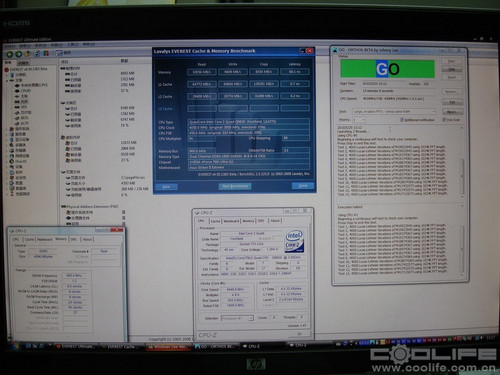Toggle the Tray Icon checkbox in ORTHOS
This screenshot has width=500, height=375.
coord(444,119)
